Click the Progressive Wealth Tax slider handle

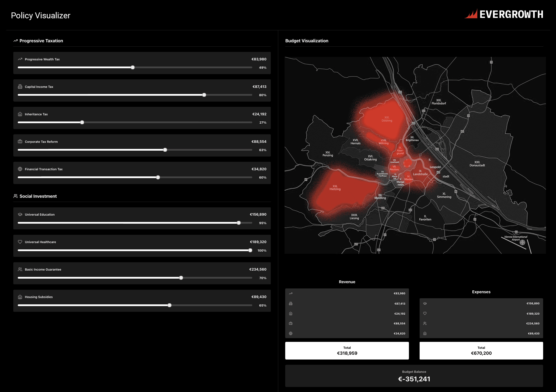point(133,68)
